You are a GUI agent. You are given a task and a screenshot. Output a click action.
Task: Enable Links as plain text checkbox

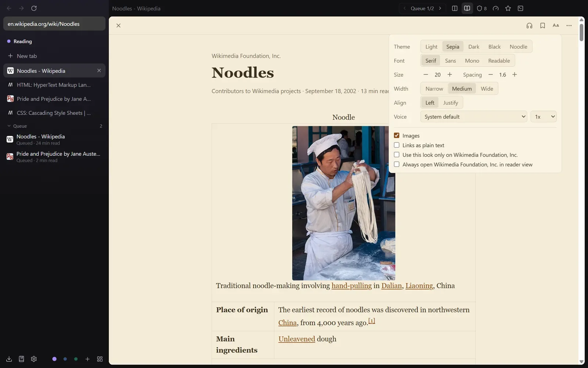[x=397, y=145]
